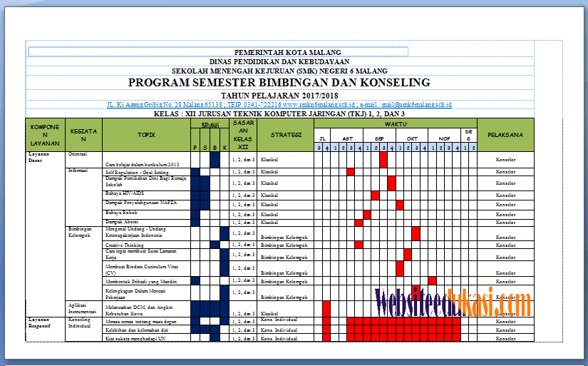The height and width of the screenshot is (366, 588).
Task: Select the "KOMPONEN LAYANAN" column header
Action: pyautogui.click(x=45, y=135)
